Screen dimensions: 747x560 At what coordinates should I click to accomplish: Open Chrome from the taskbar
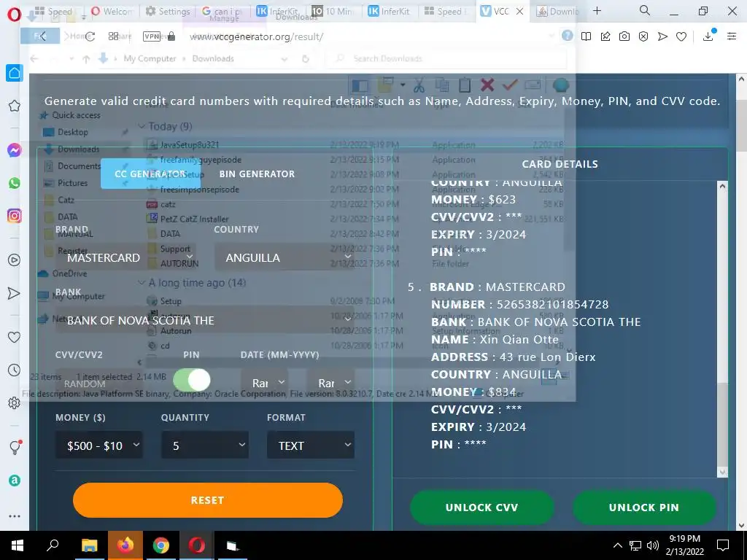point(161,545)
